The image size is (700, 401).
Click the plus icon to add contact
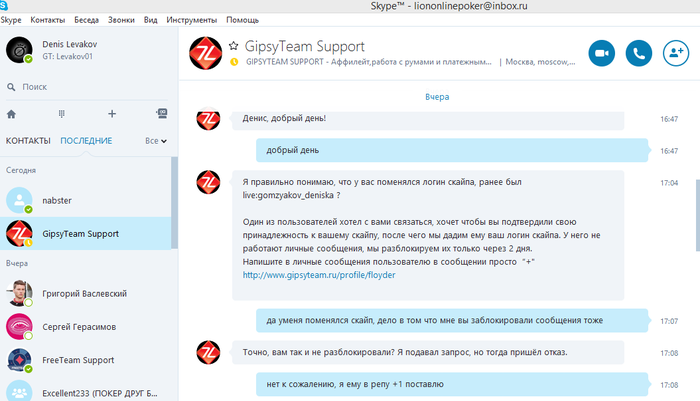[112, 114]
